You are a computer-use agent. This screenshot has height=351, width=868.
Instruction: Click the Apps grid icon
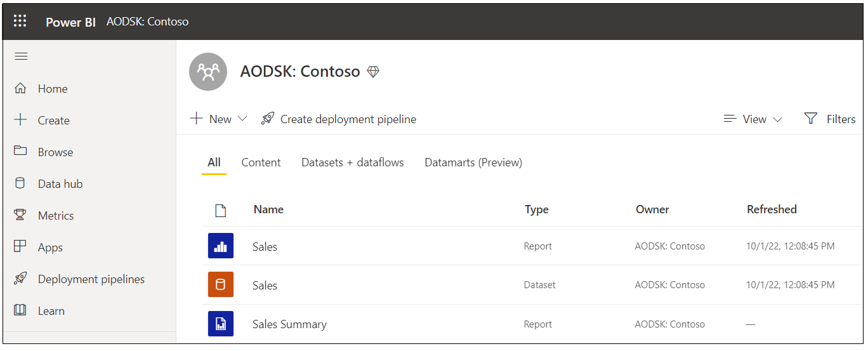pos(20,247)
